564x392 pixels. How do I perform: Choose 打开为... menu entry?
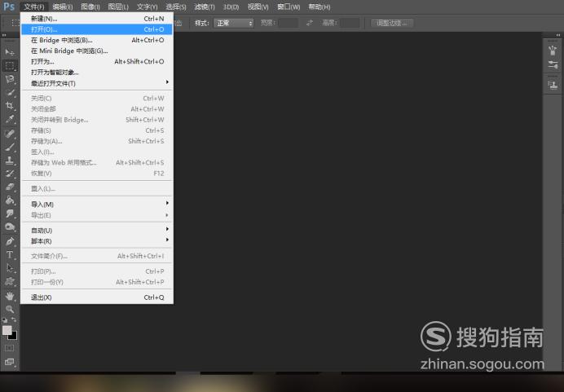97,62
